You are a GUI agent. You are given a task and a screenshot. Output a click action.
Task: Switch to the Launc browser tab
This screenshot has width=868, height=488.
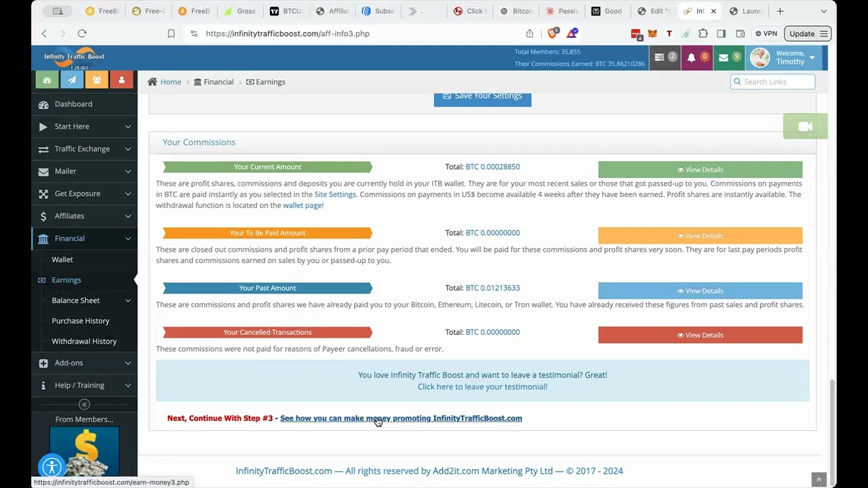[746, 11]
